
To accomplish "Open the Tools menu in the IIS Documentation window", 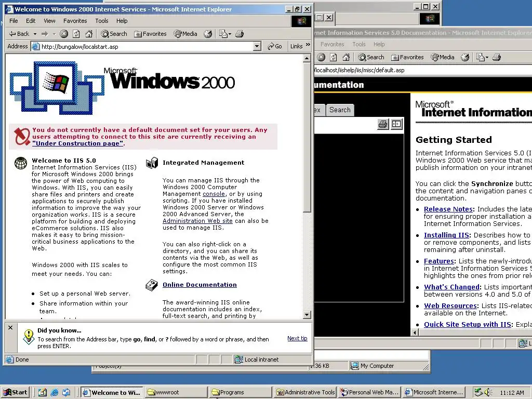I will [358, 44].
